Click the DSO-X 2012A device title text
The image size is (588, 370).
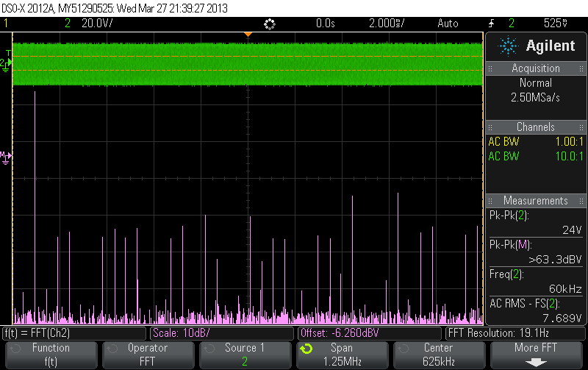[x=29, y=8]
